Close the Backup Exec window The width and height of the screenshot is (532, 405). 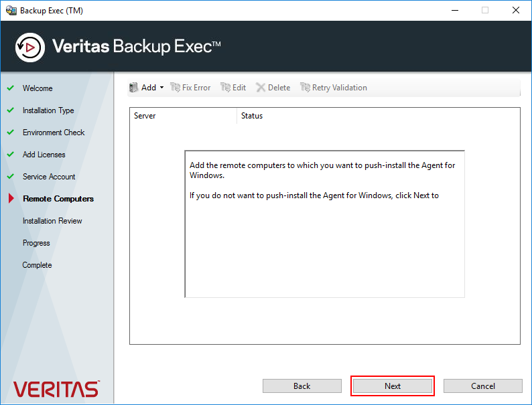(516, 11)
